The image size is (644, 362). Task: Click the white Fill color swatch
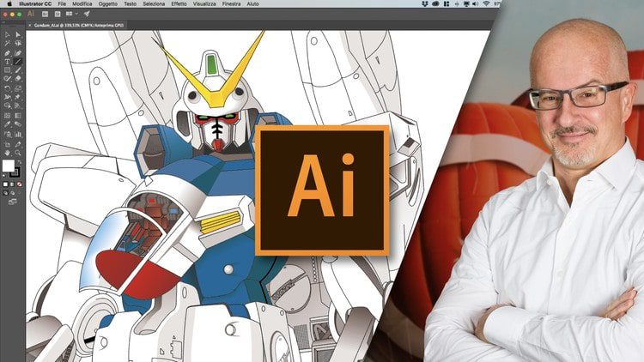[x=9, y=166]
